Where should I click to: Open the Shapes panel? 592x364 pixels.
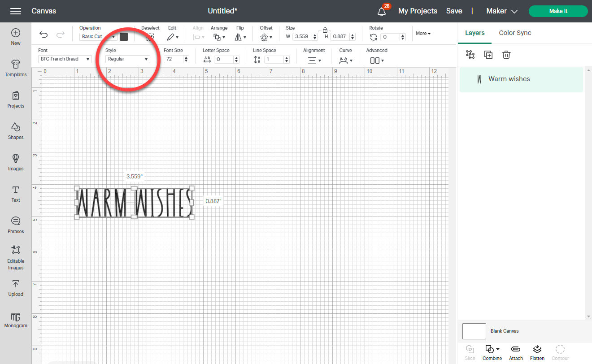click(16, 131)
